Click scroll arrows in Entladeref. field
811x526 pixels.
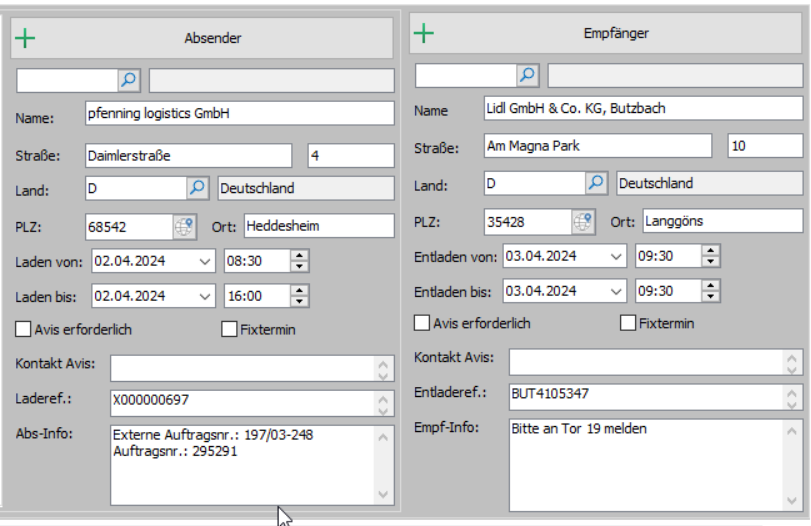[792, 399]
